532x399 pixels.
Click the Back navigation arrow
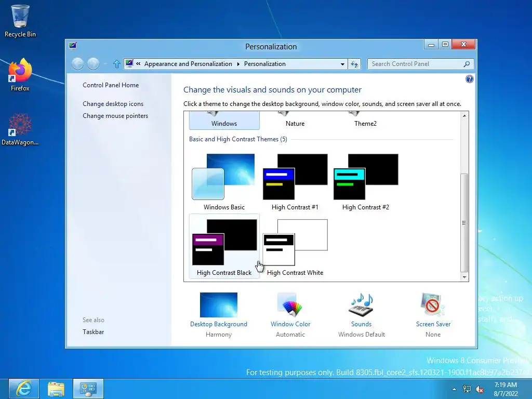click(78, 64)
